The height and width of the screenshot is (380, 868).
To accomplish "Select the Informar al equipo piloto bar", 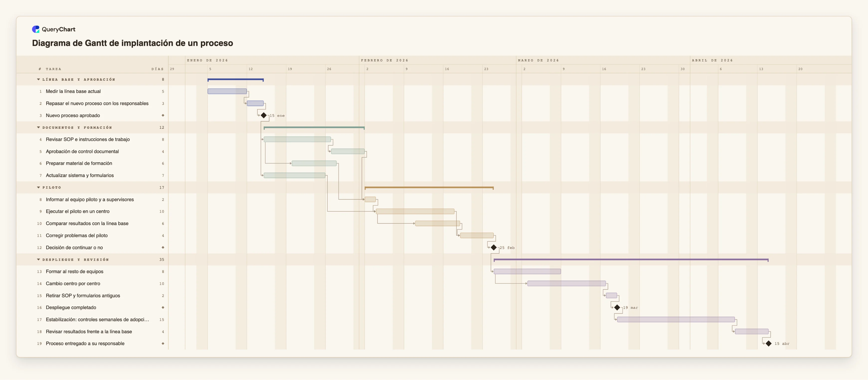I will [370, 199].
